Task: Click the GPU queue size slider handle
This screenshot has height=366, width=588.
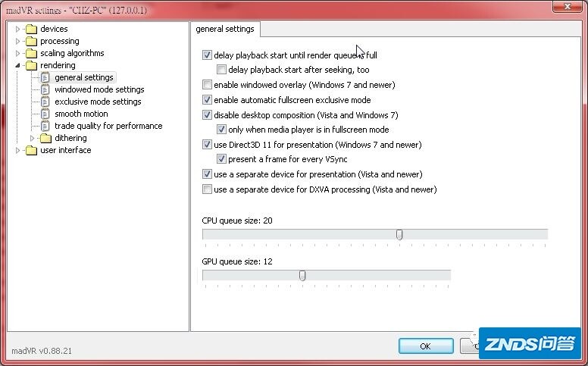Action: coord(302,276)
